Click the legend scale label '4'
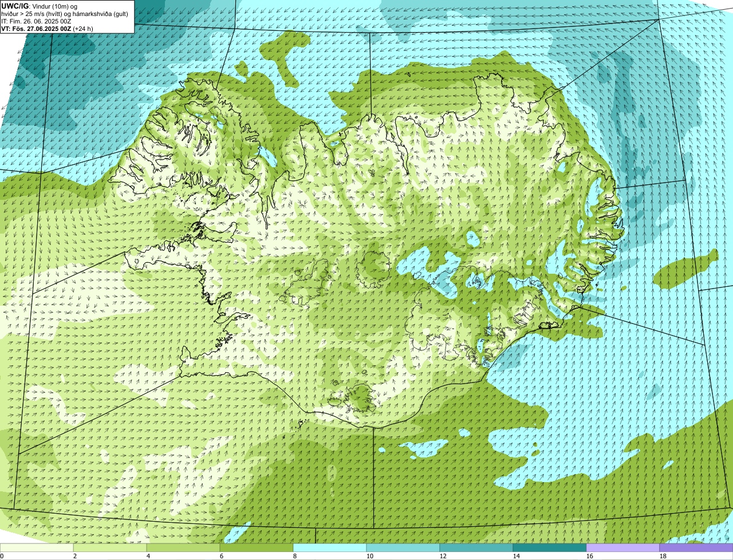 tap(148, 556)
